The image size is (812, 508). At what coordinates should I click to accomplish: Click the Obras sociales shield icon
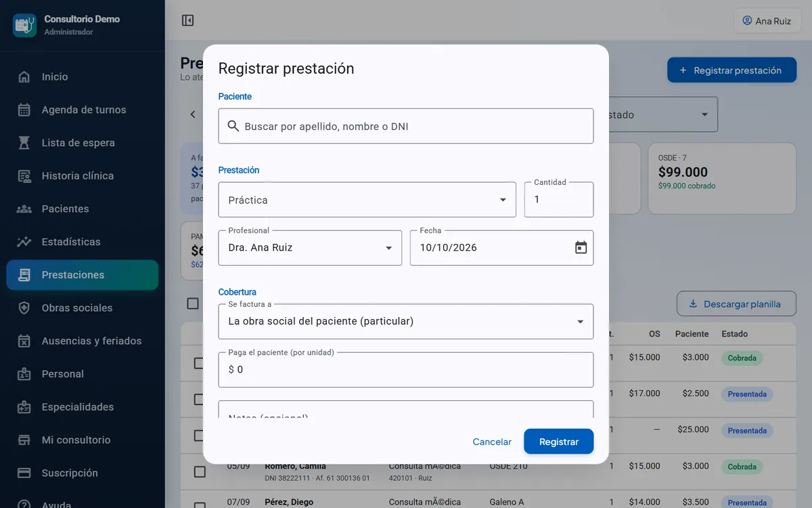(x=24, y=308)
